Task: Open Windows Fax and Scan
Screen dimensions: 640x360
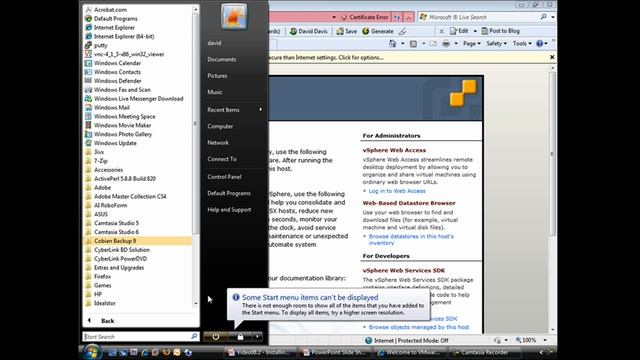Action: coord(122,90)
